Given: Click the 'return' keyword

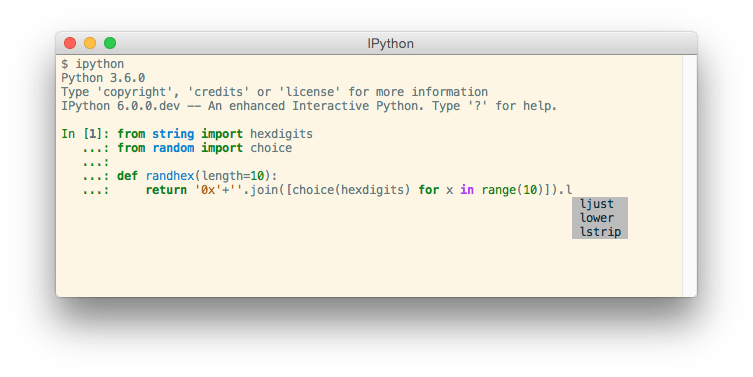Looking at the screenshot, I should coord(166,190).
